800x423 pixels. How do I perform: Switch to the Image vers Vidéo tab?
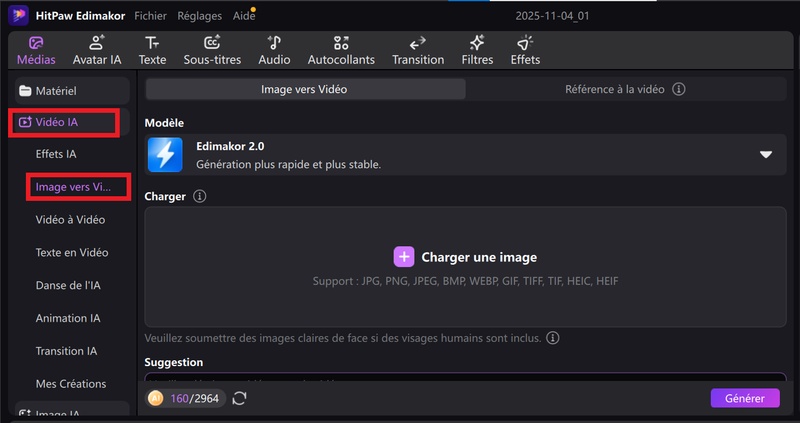(x=305, y=89)
